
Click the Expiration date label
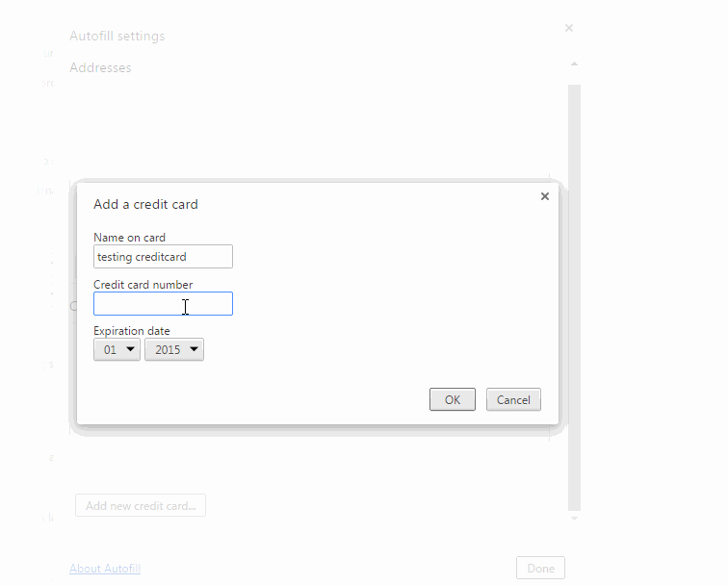(131, 331)
